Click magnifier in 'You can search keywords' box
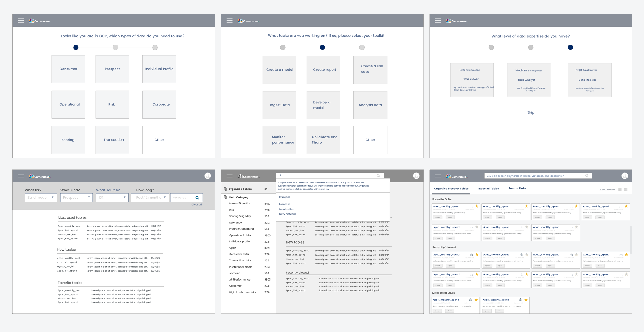The width and height of the screenshot is (644, 332). pyautogui.click(x=587, y=176)
